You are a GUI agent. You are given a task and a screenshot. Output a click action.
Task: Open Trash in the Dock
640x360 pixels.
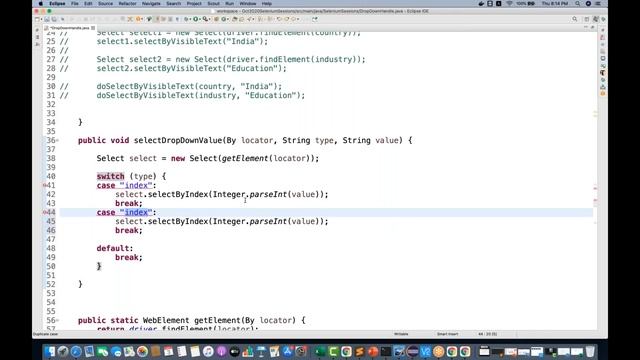(590, 351)
